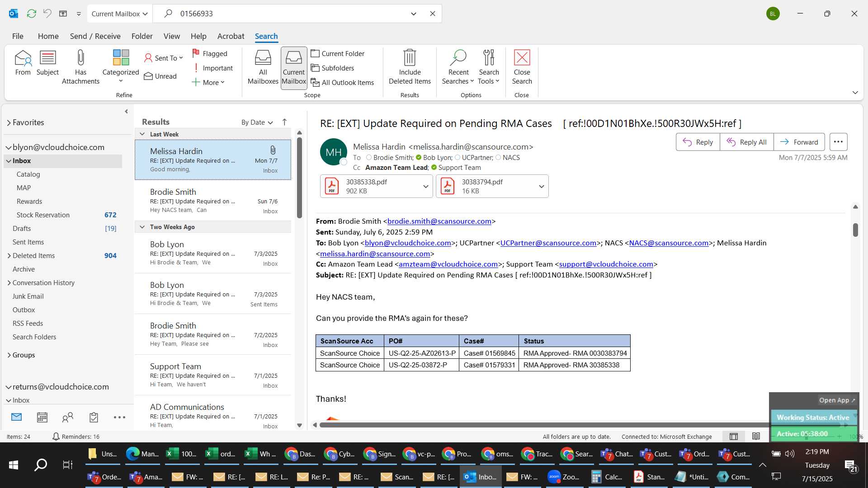The width and height of the screenshot is (868, 488).
Task: Switch to Reading view icon
Action: click(x=756, y=436)
